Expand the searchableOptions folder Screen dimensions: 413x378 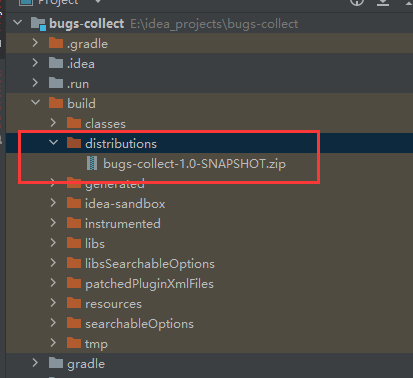[x=53, y=323]
